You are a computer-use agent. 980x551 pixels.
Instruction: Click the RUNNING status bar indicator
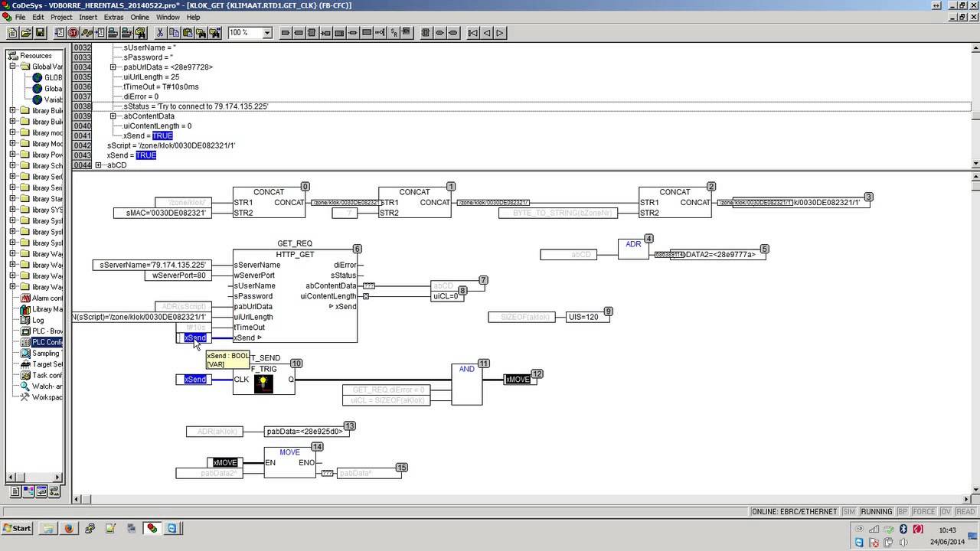[x=876, y=511]
